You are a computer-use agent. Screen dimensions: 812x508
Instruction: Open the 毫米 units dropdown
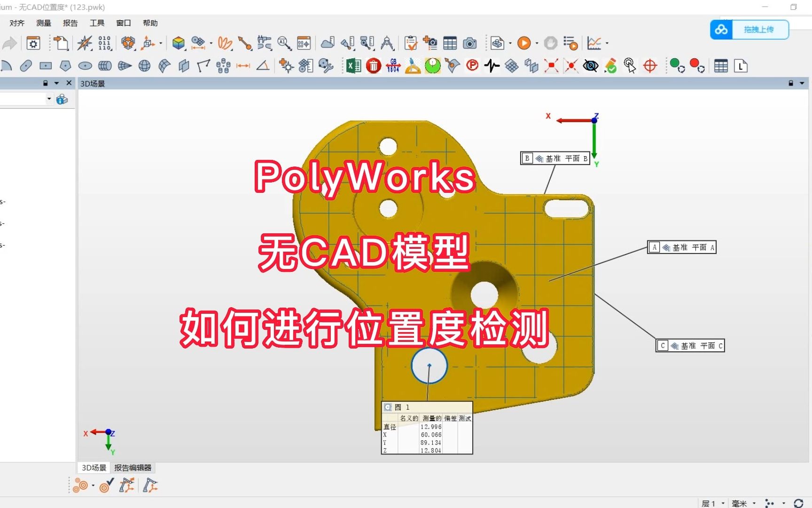743,503
